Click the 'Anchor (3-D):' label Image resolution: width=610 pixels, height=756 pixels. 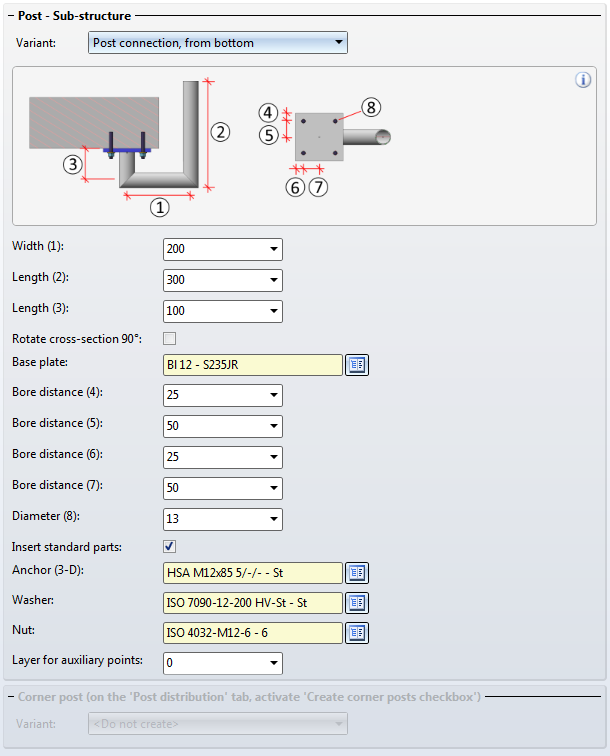[x=48, y=570]
